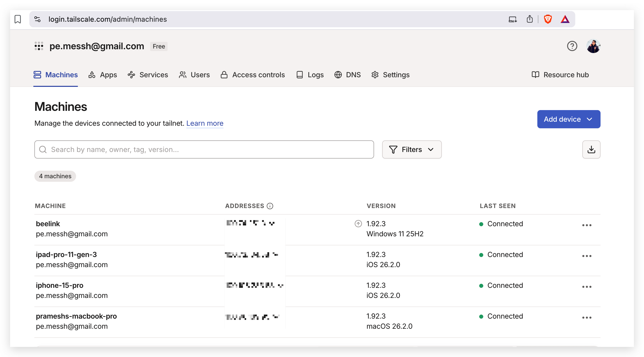Open the Filters dropdown
This screenshot has width=644, height=357.
tap(412, 149)
